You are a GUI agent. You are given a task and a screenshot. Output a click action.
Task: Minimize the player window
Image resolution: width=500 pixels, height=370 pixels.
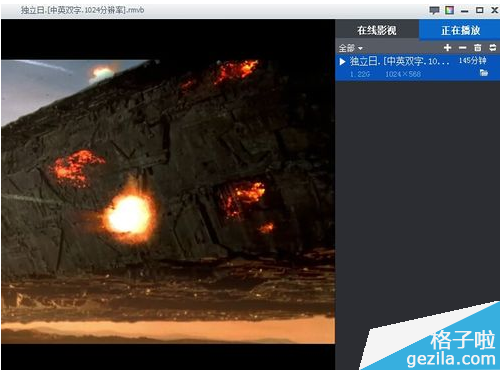pos(464,11)
